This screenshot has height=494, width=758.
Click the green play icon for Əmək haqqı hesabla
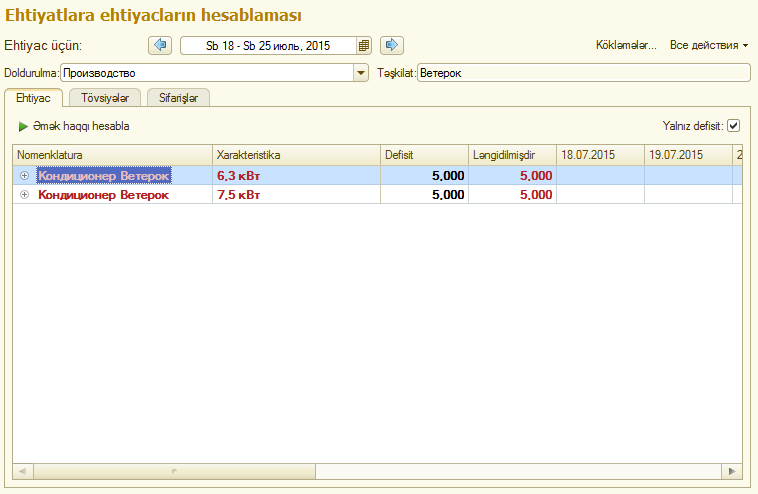pyautogui.click(x=23, y=127)
